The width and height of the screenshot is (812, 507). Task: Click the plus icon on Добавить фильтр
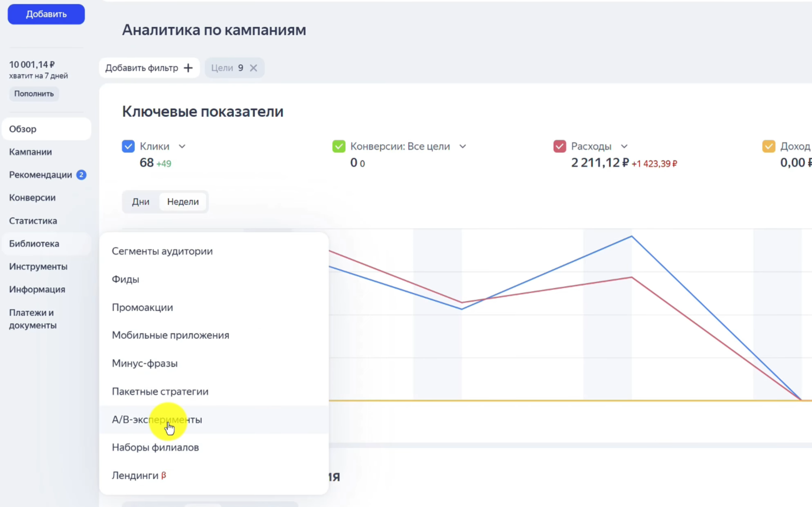[188, 67]
